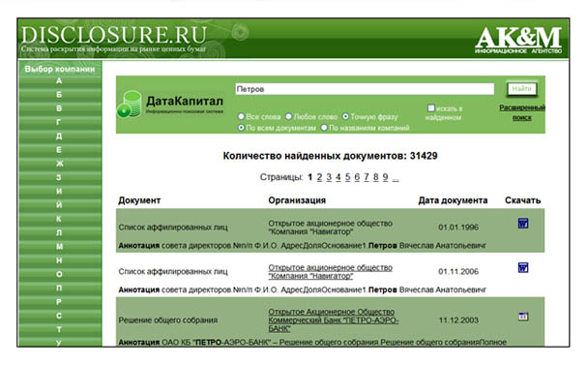This screenshot has width=588, height=365.
Task: Open the 'Расширенный поиск' link
Action: click(522, 112)
